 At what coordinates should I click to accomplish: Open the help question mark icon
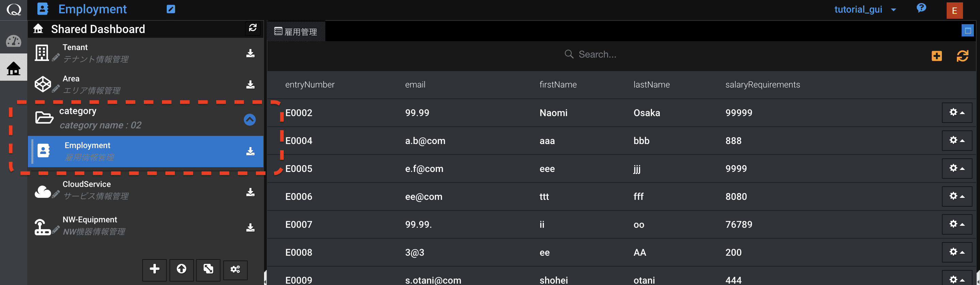click(x=921, y=8)
